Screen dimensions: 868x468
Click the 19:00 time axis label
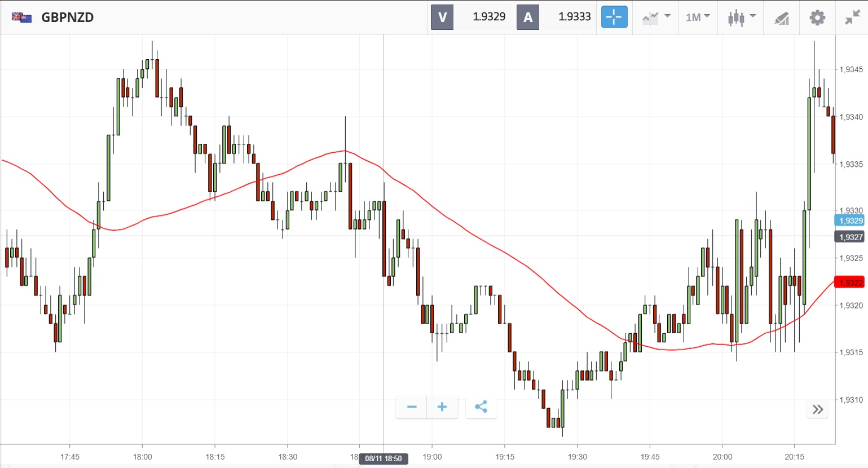point(432,457)
